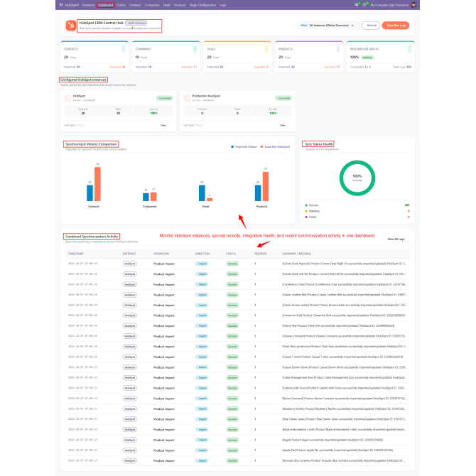Click the STATUS column header
476x476 pixels.
231,254
